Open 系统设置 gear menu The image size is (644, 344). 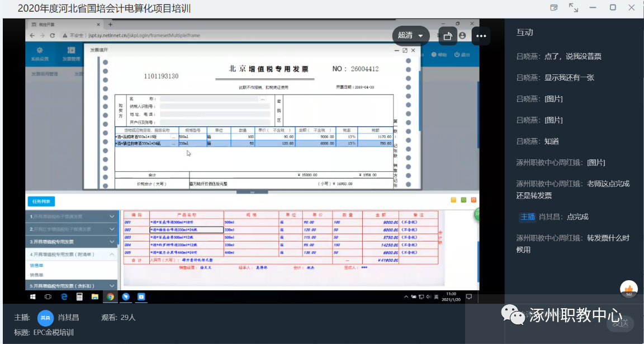[40, 54]
